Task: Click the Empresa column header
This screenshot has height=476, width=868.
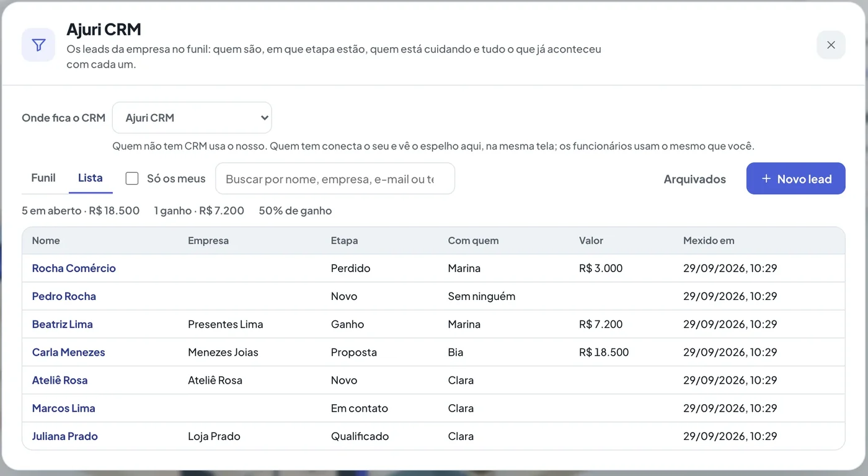Action: click(x=208, y=240)
